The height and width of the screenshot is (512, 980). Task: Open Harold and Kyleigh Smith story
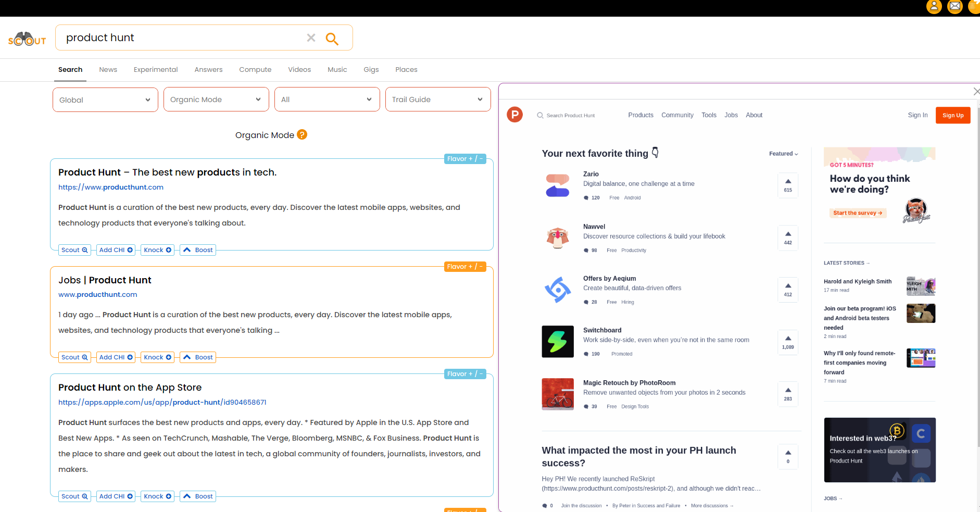858,281
